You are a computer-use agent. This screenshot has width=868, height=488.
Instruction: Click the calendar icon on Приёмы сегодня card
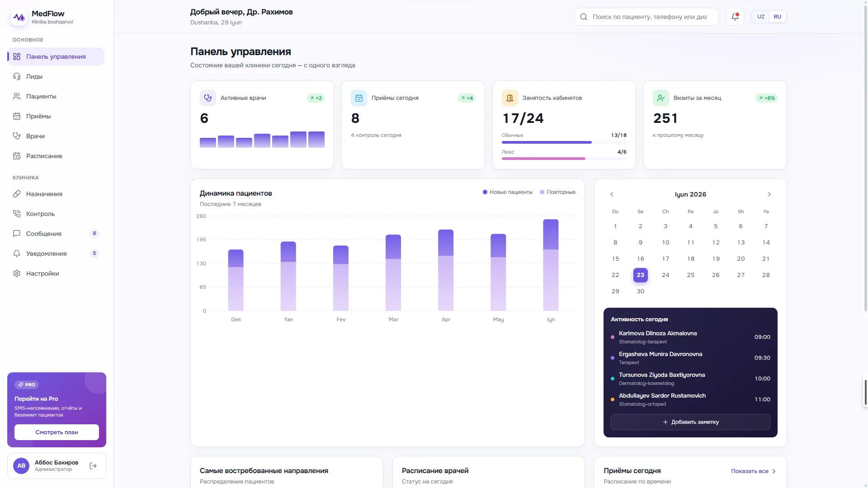pos(359,98)
